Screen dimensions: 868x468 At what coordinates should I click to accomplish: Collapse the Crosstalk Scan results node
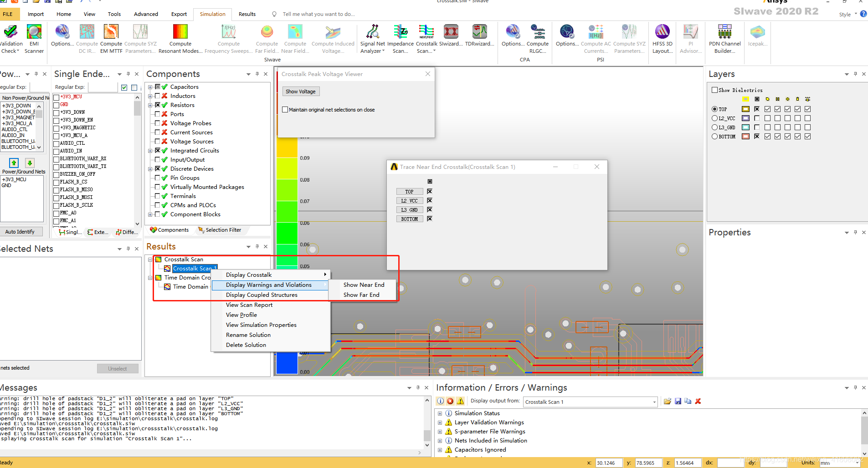click(x=150, y=259)
